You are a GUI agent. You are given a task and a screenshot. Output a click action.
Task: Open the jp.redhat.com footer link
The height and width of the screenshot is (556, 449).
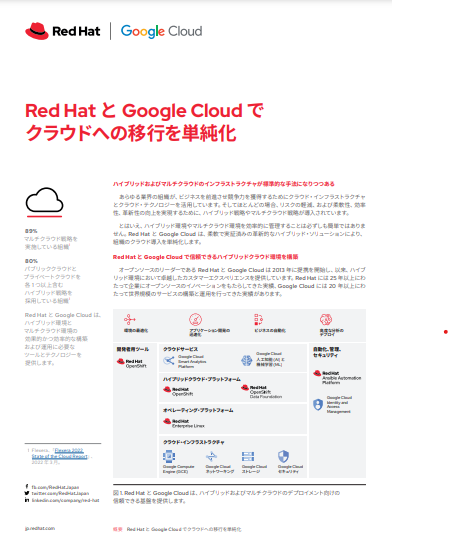coord(40,528)
